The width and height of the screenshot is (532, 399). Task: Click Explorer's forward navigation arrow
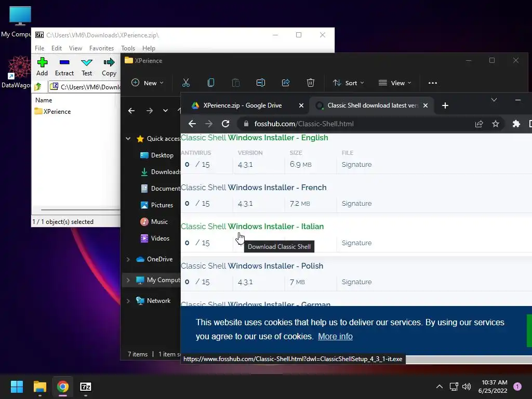[x=149, y=111]
